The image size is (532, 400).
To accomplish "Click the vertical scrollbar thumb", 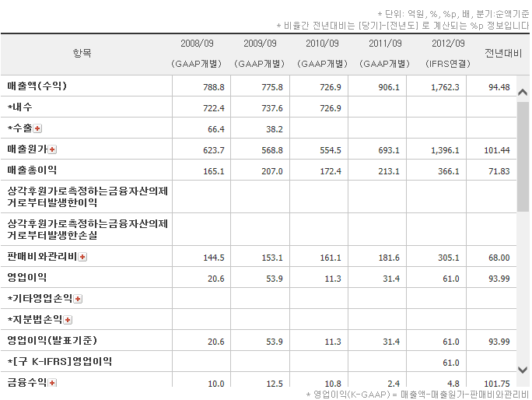I will click(523, 156).
